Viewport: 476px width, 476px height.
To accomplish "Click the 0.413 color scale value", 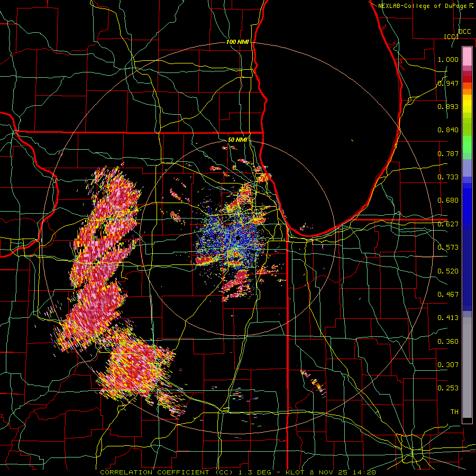I will coord(448,318).
